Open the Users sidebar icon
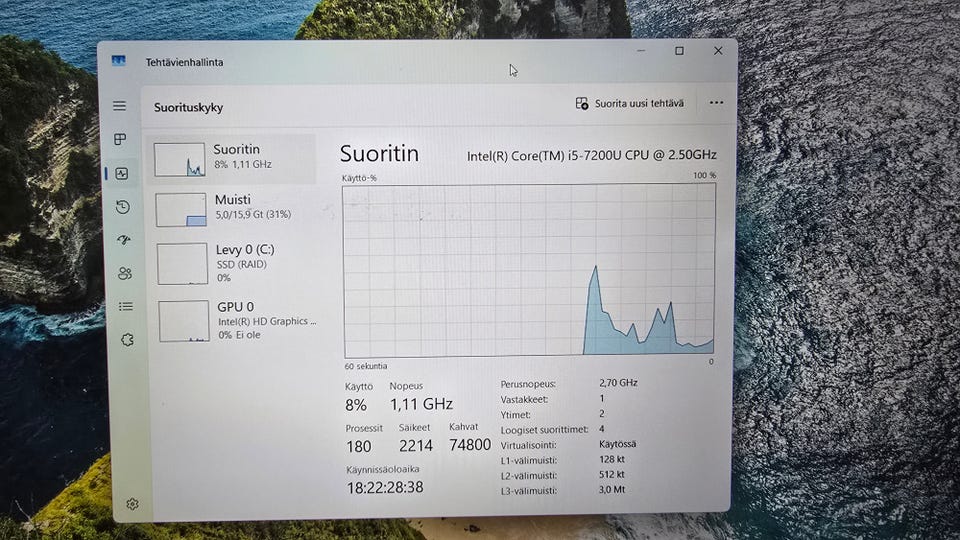The height and width of the screenshot is (540, 960). pos(125,273)
